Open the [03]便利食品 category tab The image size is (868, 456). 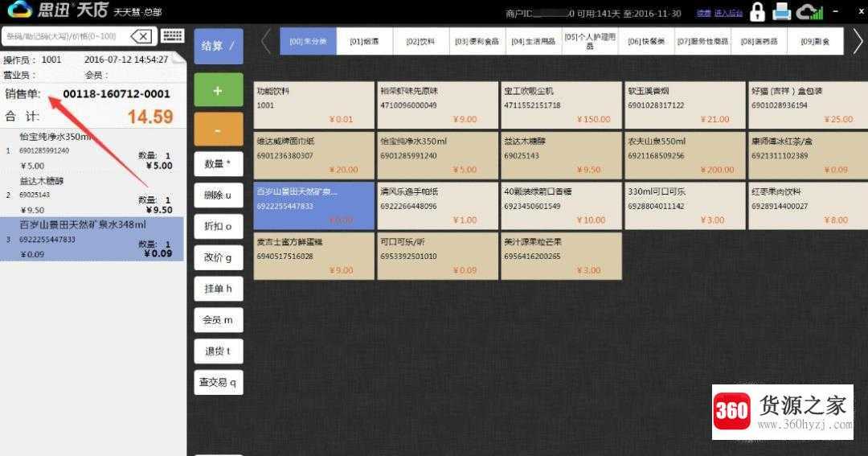477,42
